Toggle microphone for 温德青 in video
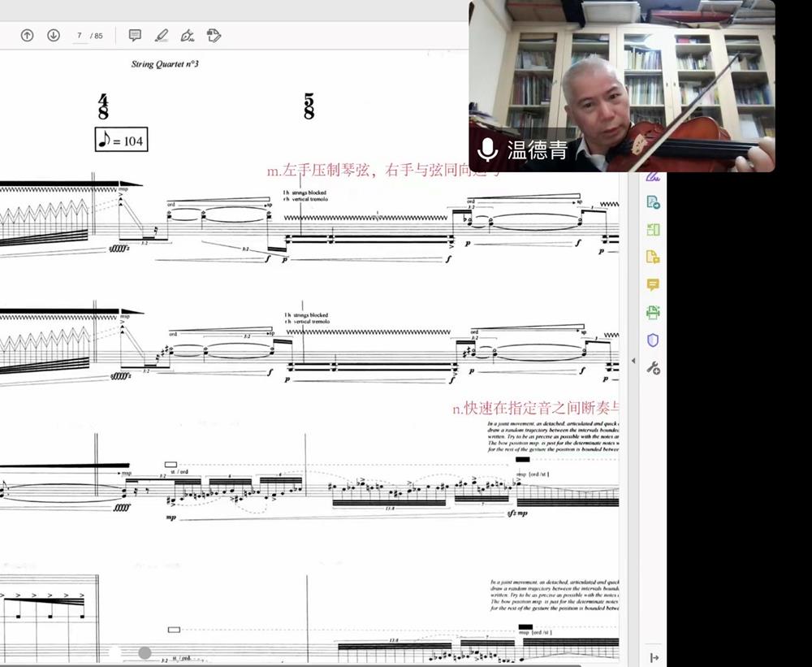 [488, 150]
